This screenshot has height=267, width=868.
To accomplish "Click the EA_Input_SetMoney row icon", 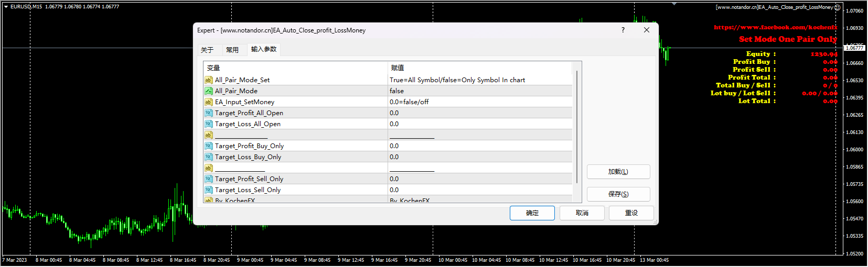I will (208, 102).
